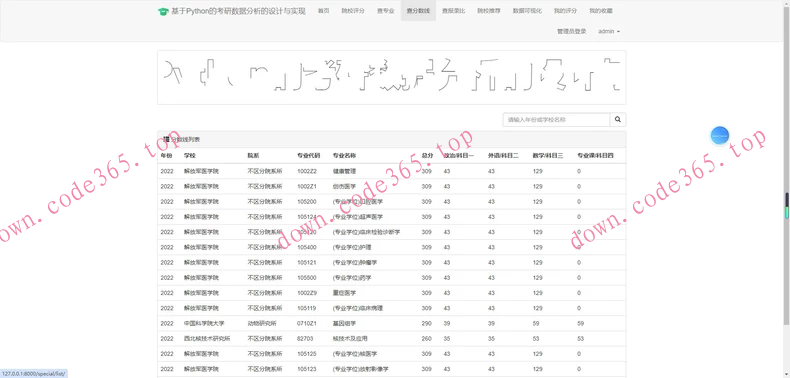Click major code 0710Z1 cell
The image size is (790, 378).
pyautogui.click(x=307, y=323)
